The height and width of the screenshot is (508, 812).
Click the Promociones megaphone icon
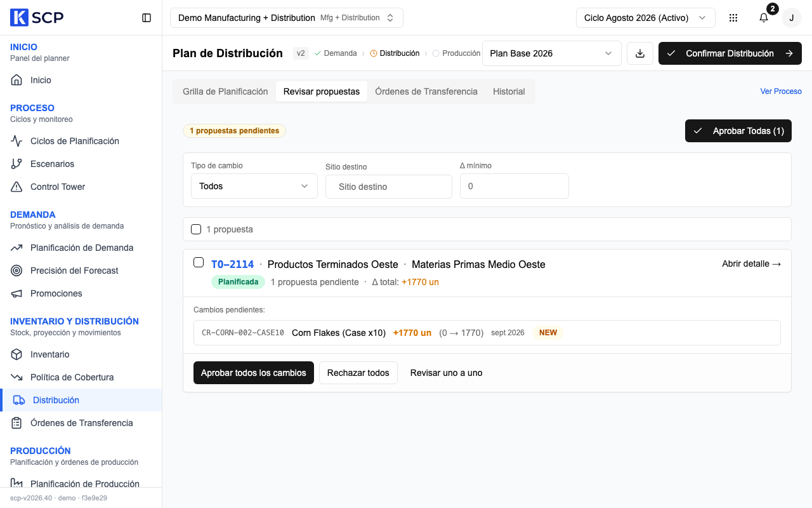pos(17,293)
